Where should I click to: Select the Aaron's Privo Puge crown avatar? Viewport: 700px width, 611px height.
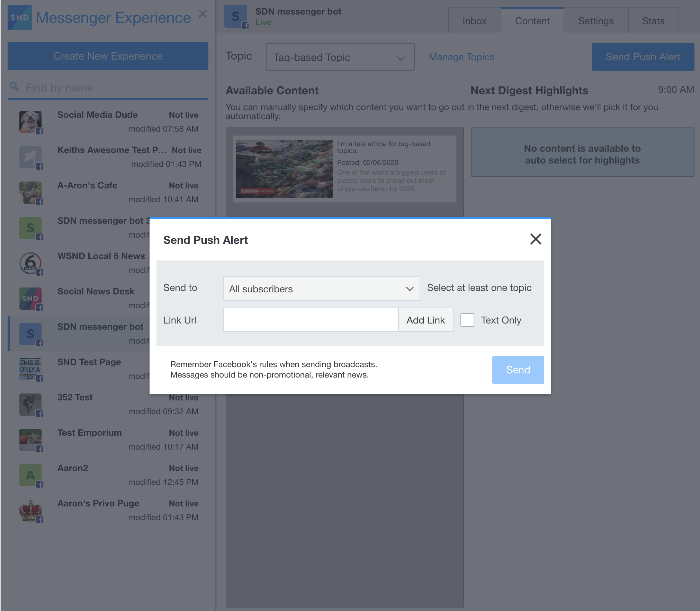30,511
